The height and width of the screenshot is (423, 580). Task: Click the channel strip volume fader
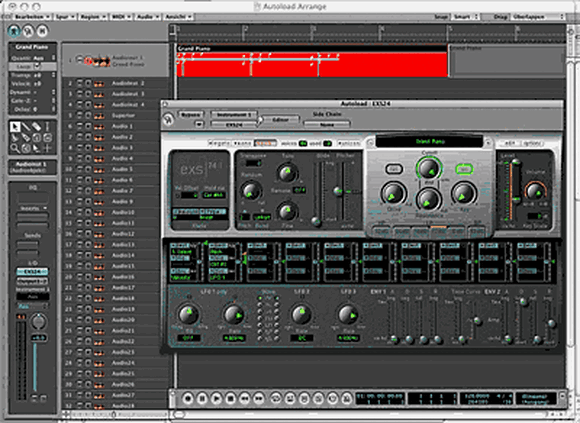[x=35, y=366]
